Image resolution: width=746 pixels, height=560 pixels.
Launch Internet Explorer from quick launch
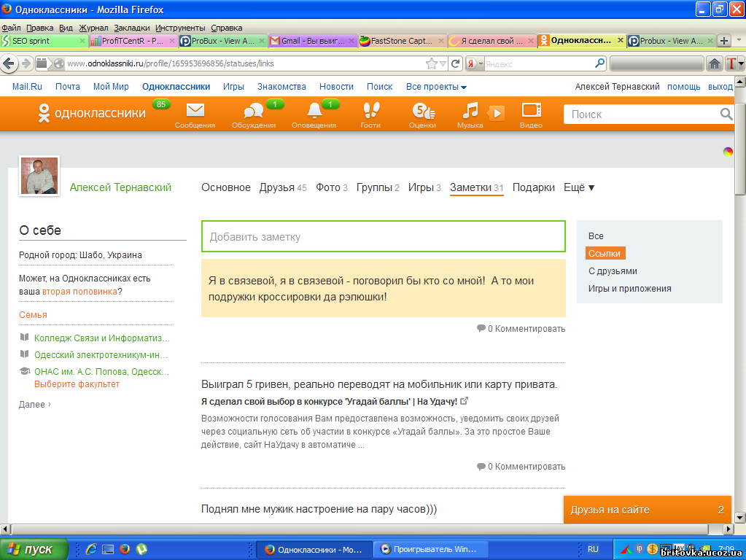click(x=91, y=549)
